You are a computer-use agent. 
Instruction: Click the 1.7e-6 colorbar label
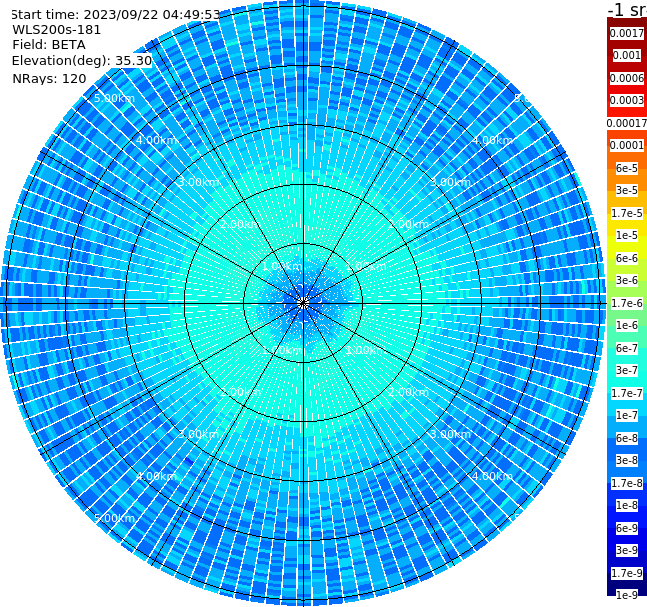point(627,303)
